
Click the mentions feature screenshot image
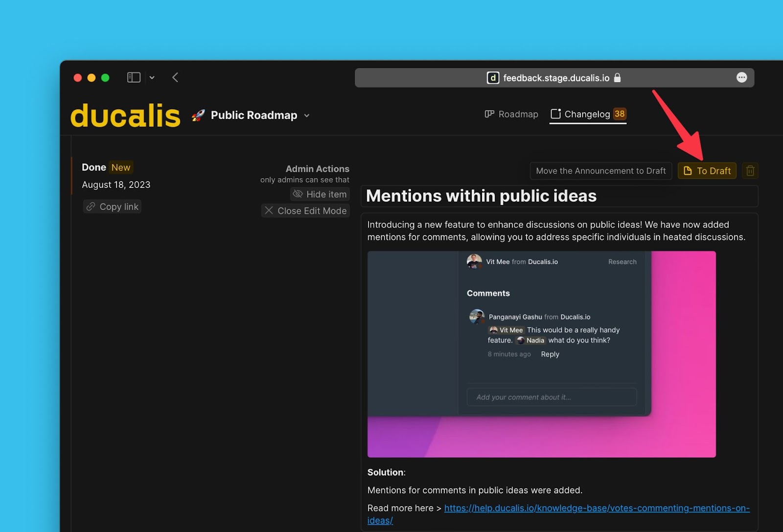point(541,354)
